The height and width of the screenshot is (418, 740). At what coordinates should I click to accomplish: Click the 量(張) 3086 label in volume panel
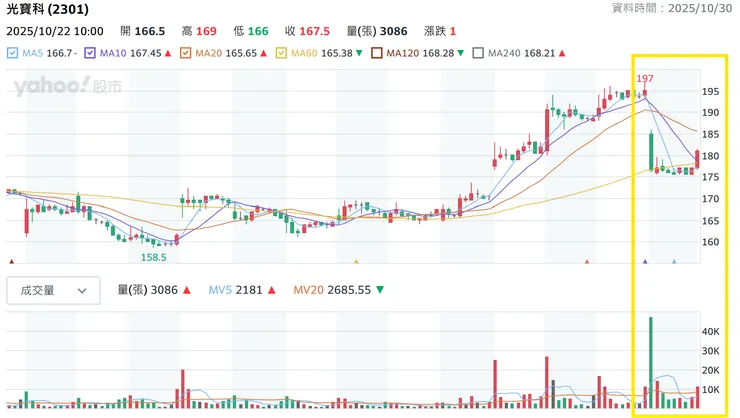(x=147, y=290)
